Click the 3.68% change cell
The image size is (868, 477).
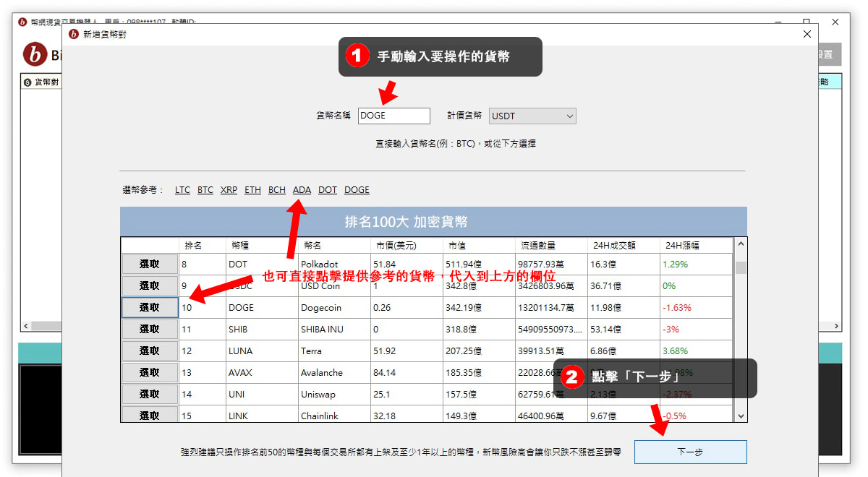(x=696, y=351)
